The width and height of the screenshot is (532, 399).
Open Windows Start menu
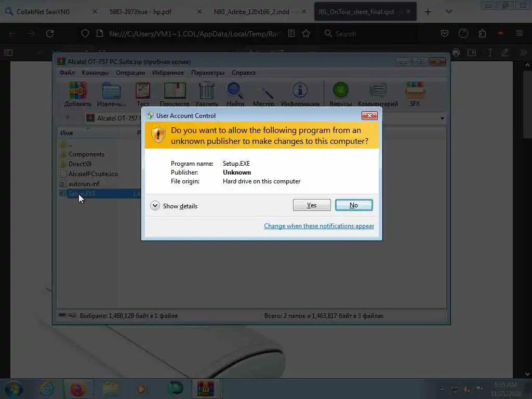[x=14, y=389]
